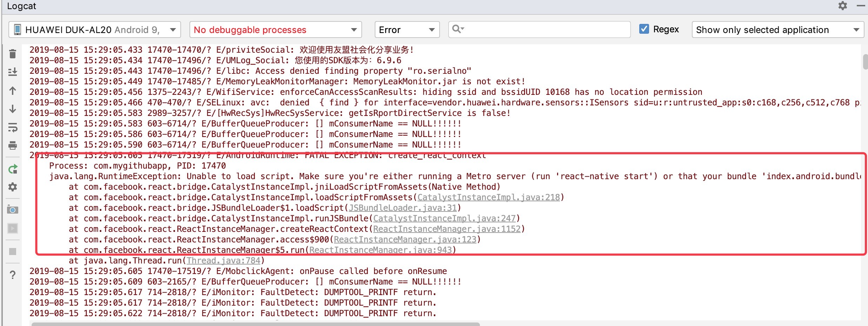Open the No debuggable processes dropdown
This screenshot has width=868, height=326.
[275, 30]
